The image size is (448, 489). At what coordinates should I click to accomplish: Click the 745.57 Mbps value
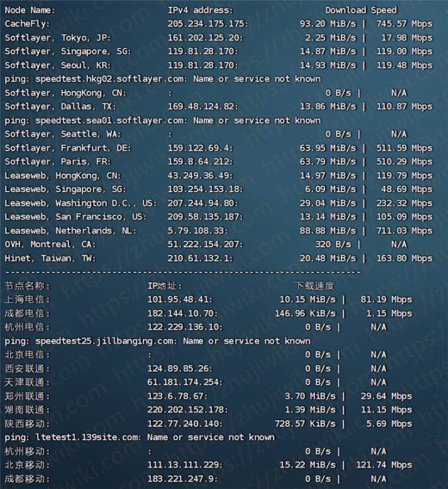404,24
